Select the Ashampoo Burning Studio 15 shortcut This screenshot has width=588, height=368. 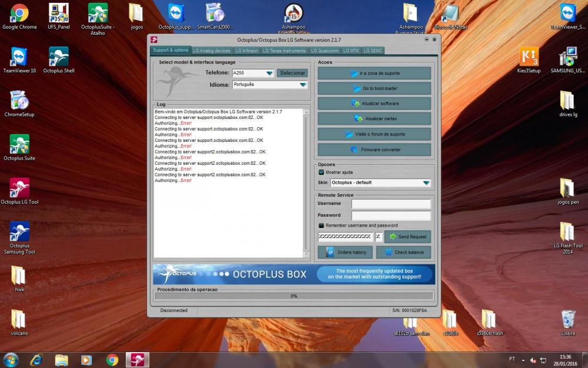293,18
